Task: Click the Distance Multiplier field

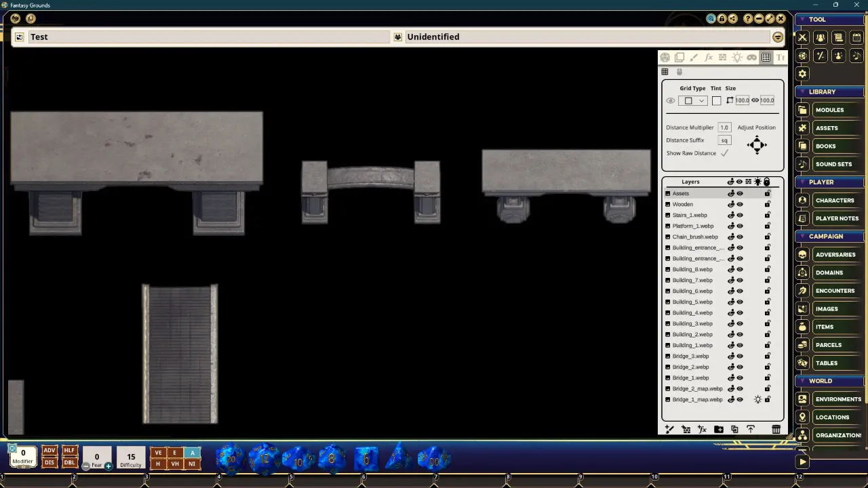Action: (x=724, y=127)
